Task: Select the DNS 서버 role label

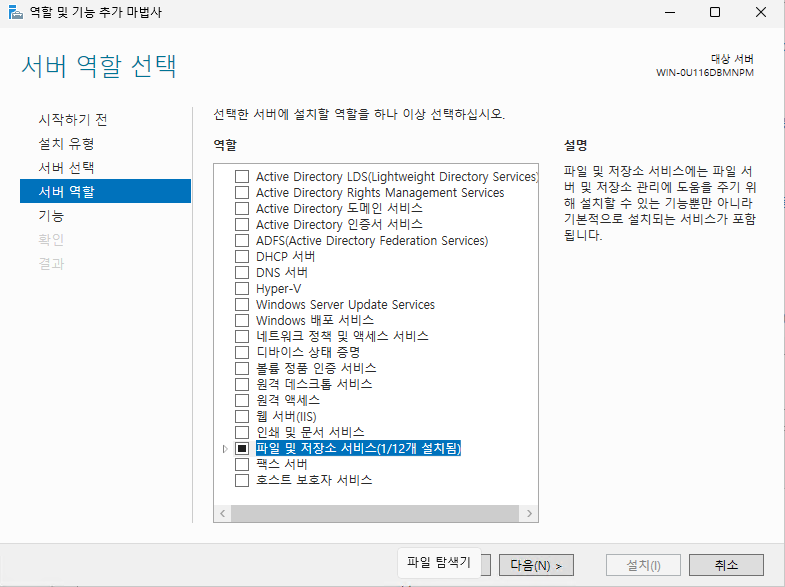Action: click(282, 273)
